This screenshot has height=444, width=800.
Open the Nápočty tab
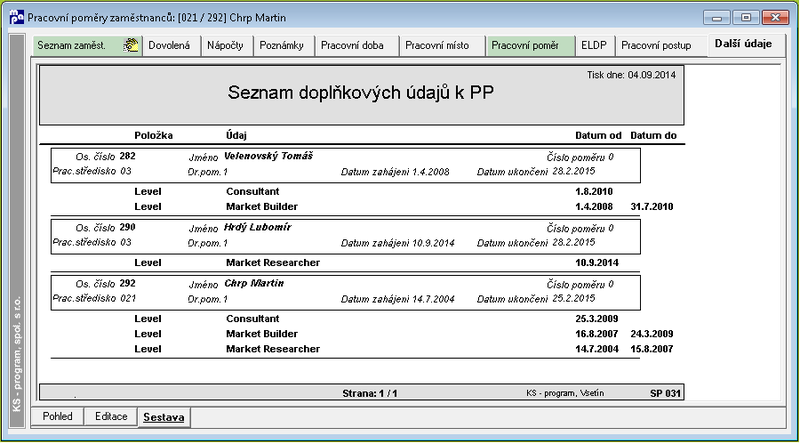(225, 45)
